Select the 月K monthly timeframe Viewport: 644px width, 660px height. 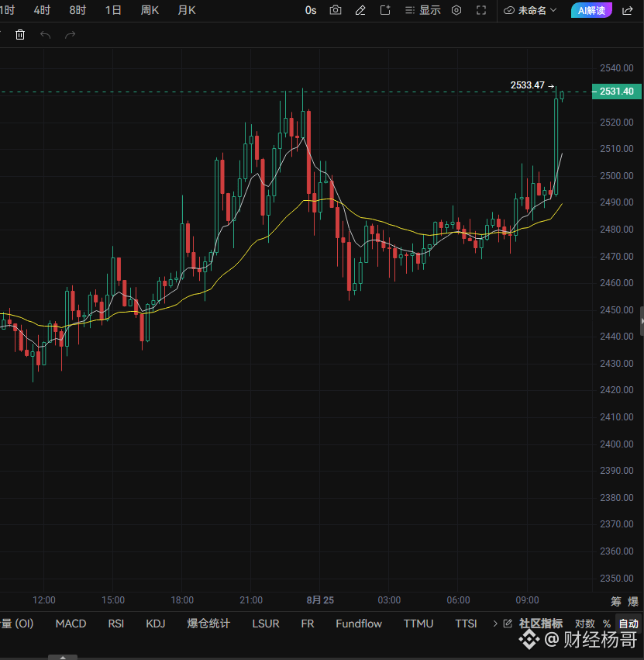click(x=187, y=10)
